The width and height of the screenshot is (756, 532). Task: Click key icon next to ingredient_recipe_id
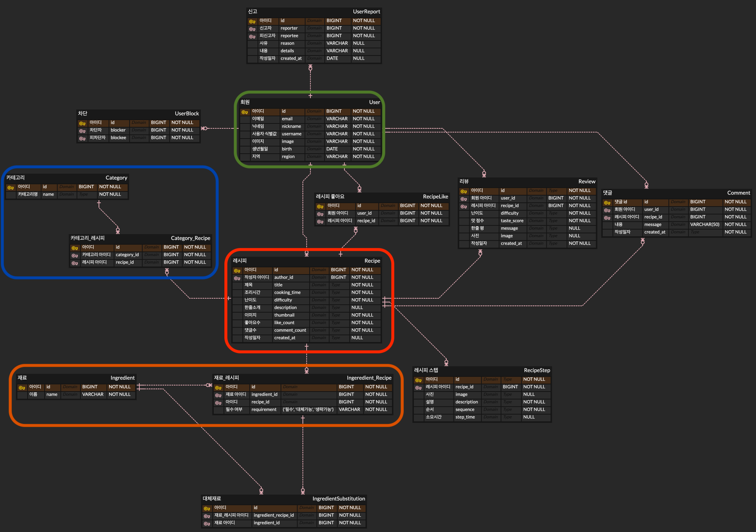click(x=207, y=516)
